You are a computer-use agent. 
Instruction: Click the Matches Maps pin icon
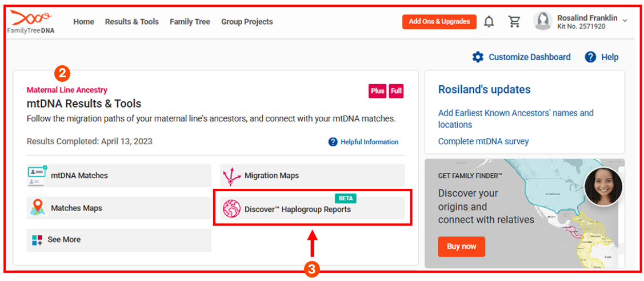coord(38,208)
